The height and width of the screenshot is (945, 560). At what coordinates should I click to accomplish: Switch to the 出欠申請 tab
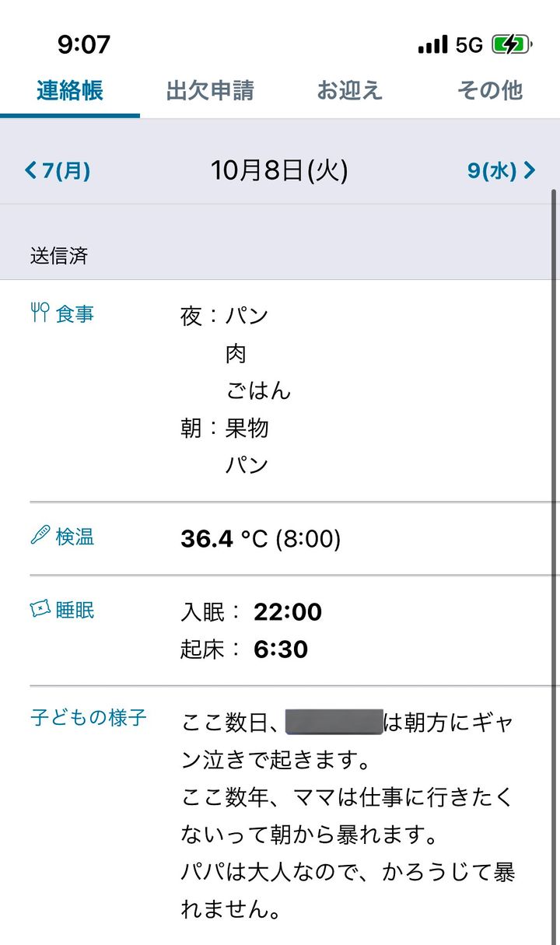coord(210,90)
